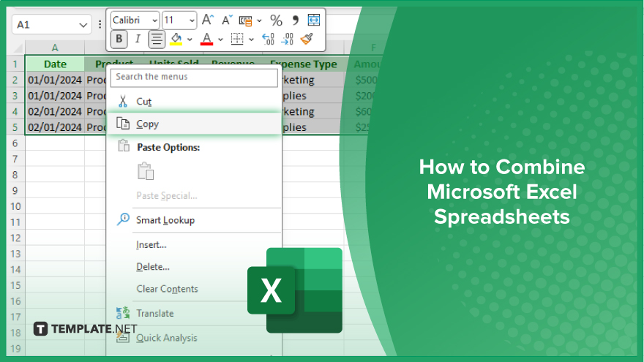Click the scissors Cut icon
Screen dimensions: 644x362
(x=123, y=102)
